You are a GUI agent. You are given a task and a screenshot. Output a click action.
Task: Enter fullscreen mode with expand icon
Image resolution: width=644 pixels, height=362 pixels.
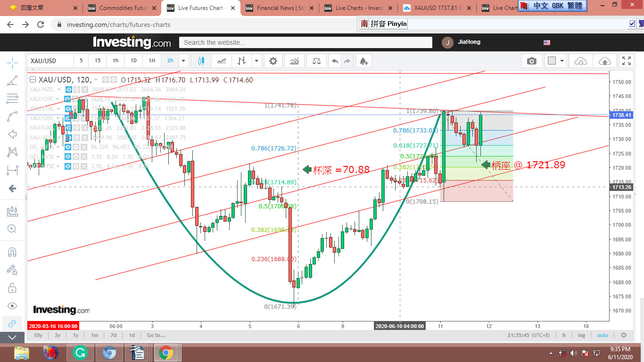[627, 61]
